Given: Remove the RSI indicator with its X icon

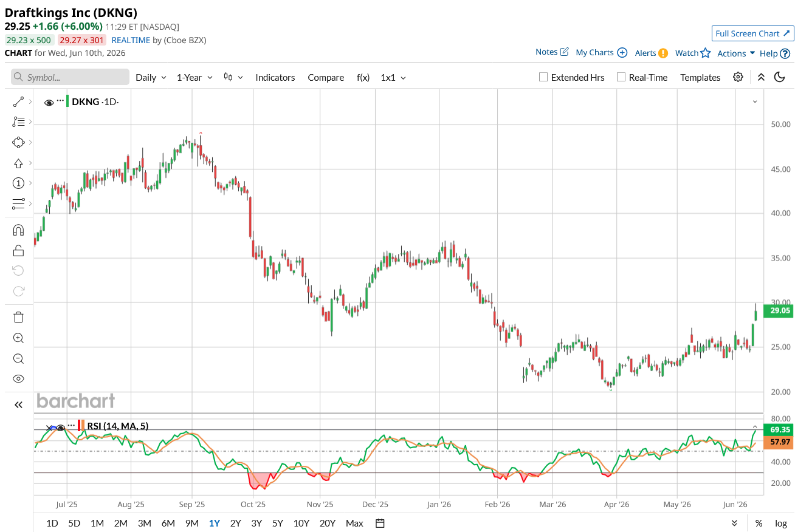Looking at the screenshot, I should click(50, 428).
